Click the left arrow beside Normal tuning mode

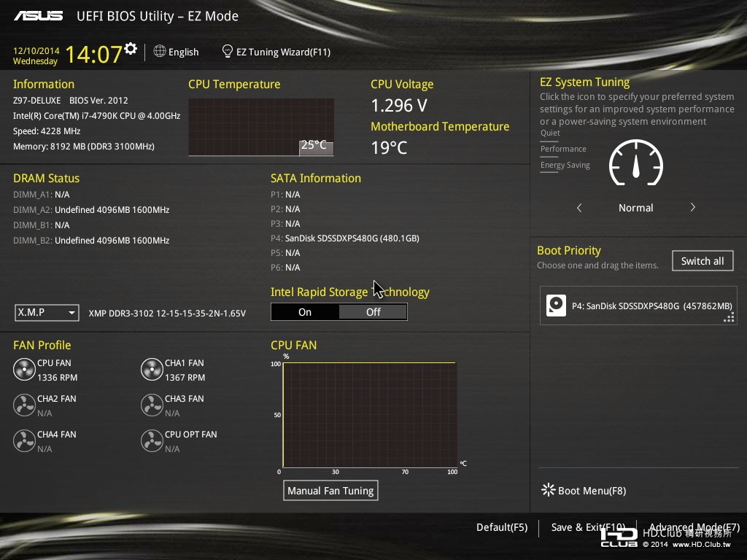point(579,208)
